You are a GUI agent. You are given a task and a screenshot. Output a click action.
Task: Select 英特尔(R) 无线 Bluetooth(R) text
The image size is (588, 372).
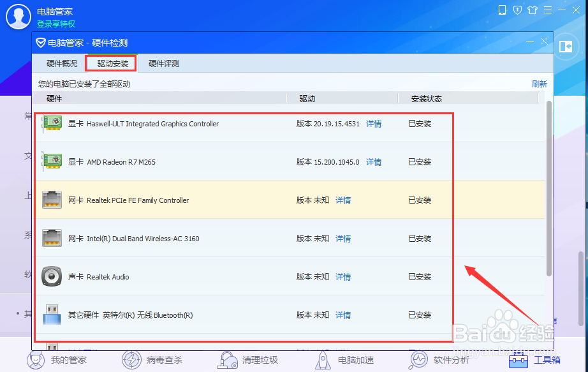pyautogui.click(x=148, y=315)
